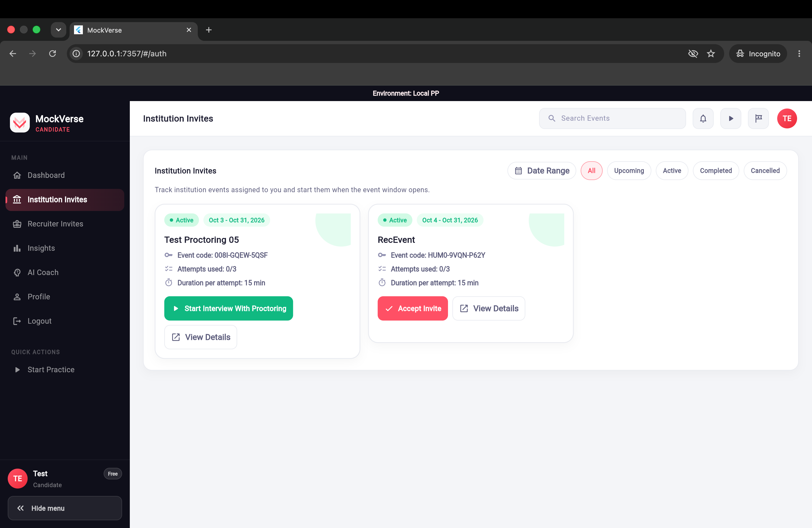
Task: Start Interview With Proctoring for Test Proctoring 05
Action: 229,308
